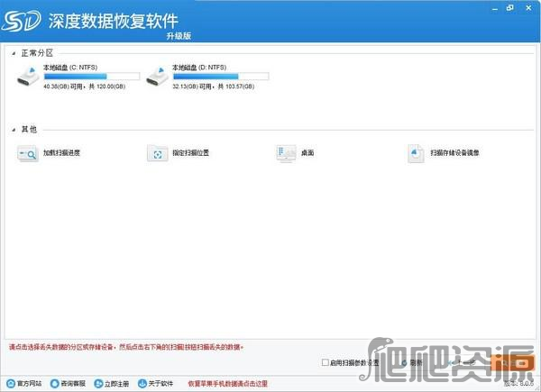The width and height of the screenshot is (541, 392).
Task: Click the 官方网站 home icon
Action: 11,383
